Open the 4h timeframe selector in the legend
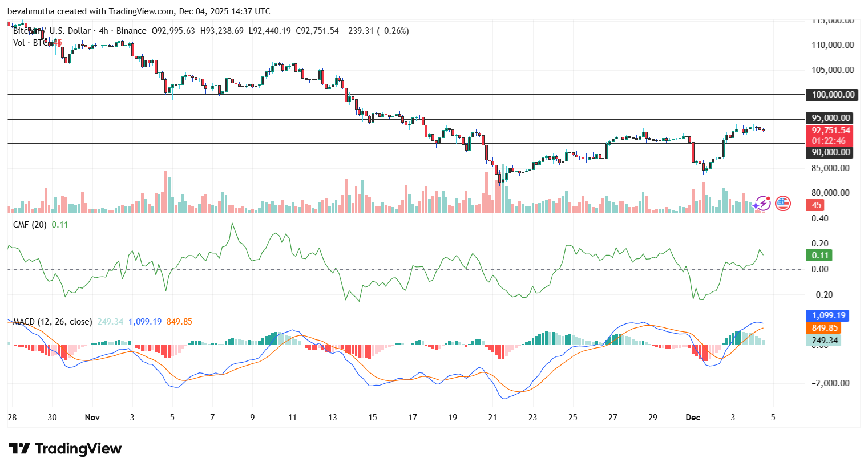This screenshot has width=868, height=470. tap(102, 31)
